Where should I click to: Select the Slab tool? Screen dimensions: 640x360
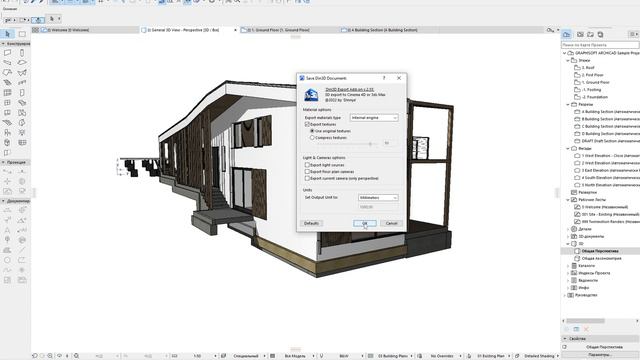click(x=22, y=62)
